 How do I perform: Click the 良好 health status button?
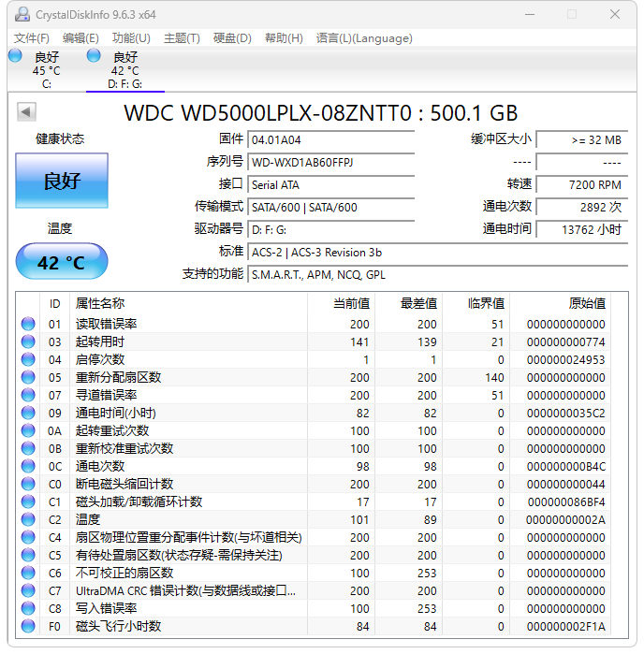(62, 181)
